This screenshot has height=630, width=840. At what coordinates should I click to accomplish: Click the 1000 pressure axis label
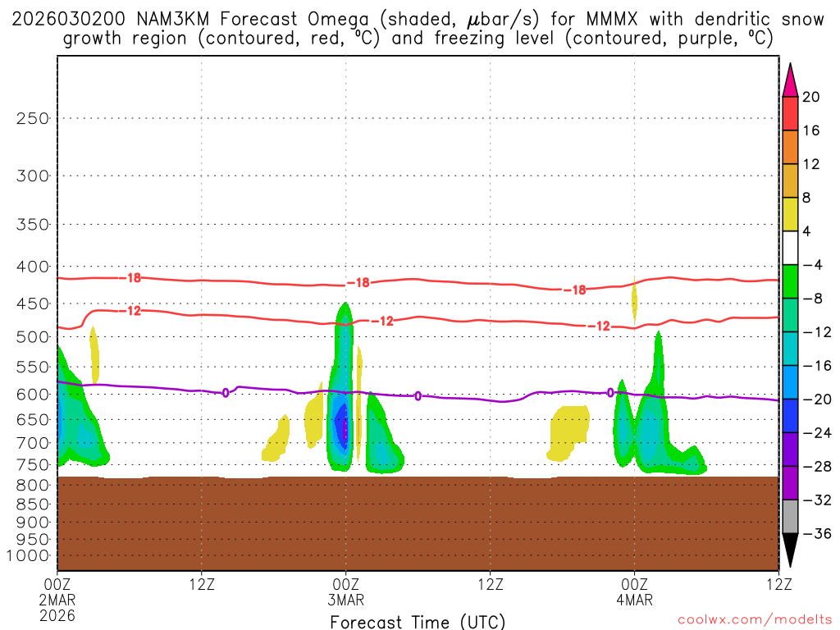[x=28, y=556]
